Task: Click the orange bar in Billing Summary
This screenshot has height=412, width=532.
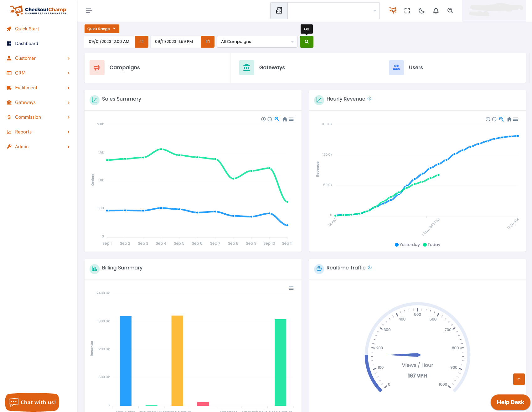Action: [177, 361]
